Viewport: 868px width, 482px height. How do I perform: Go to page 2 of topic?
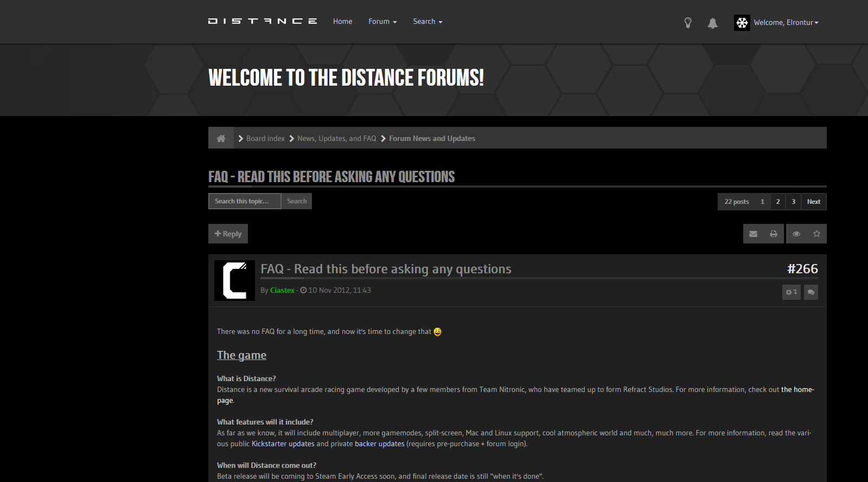[778, 202]
